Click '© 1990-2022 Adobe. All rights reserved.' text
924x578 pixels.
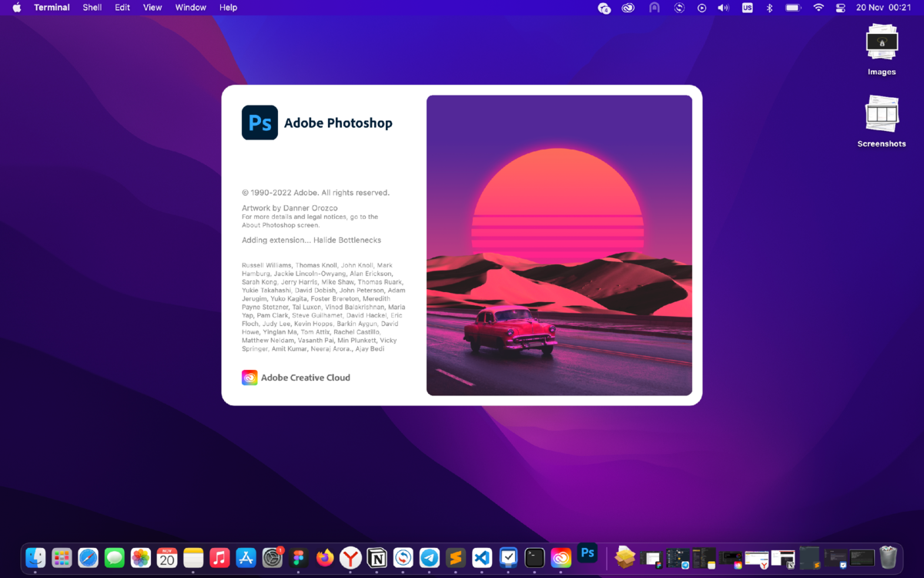pyautogui.click(x=316, y=193)
